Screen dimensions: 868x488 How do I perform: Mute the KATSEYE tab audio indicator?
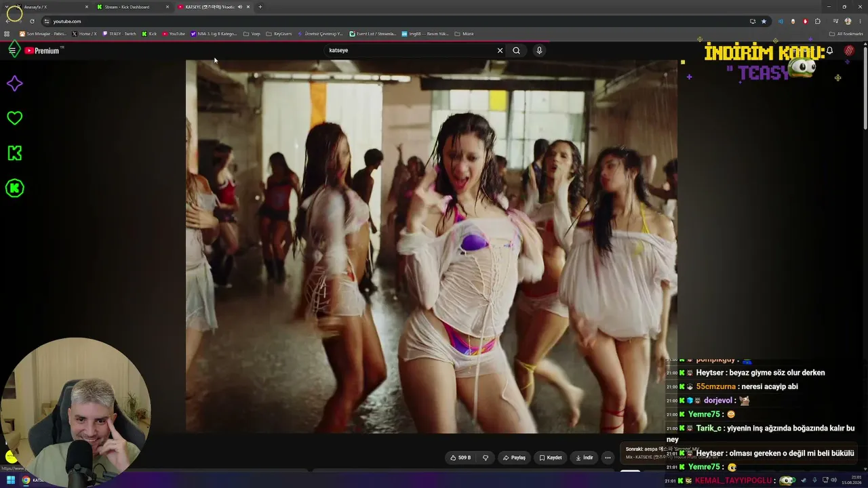(239, 7)
